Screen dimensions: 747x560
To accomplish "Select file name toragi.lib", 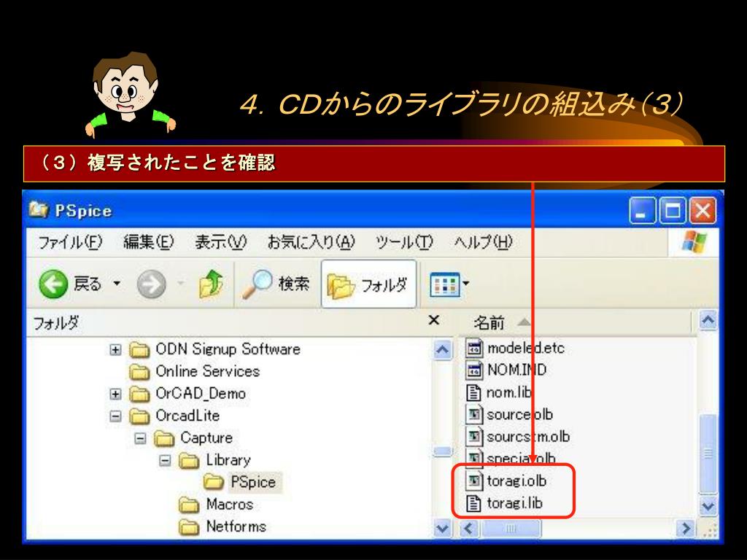I will click(514, 503).
